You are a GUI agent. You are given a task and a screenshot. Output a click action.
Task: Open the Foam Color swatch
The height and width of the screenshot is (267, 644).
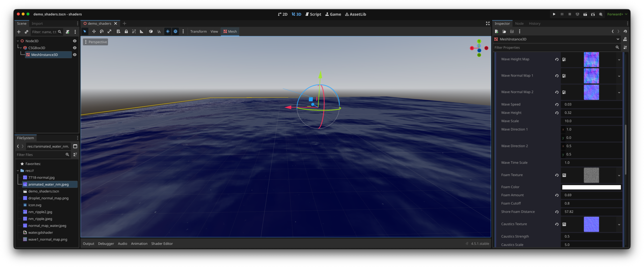(591, 187)
